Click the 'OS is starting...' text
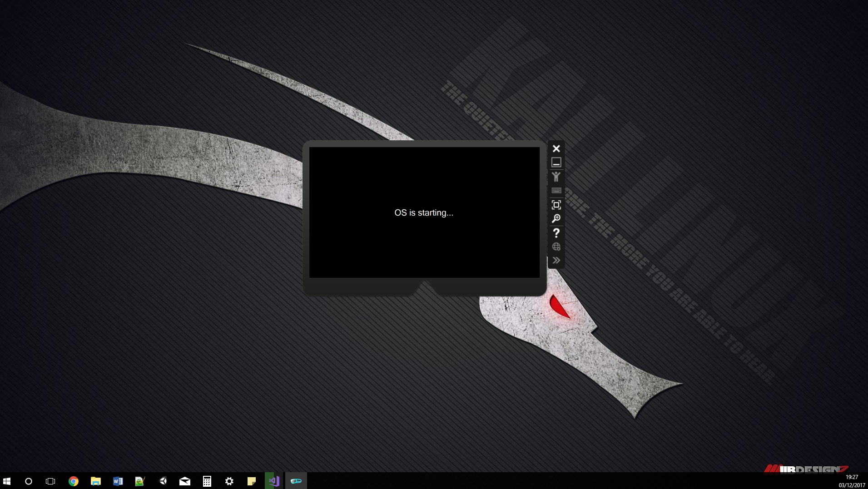 [424, 212]
